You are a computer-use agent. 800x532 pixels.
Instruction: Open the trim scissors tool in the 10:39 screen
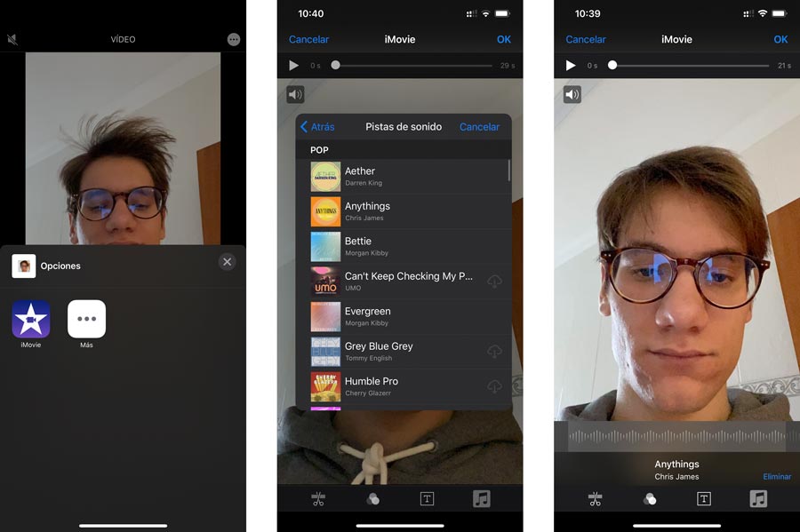595,499
